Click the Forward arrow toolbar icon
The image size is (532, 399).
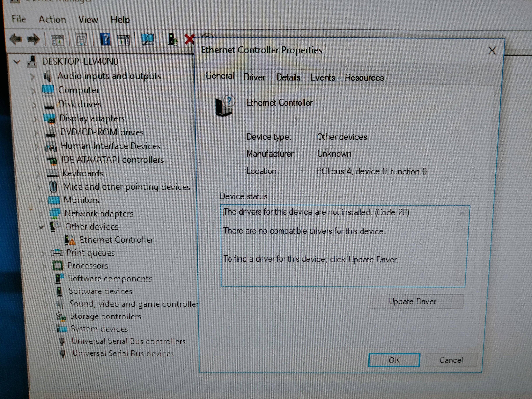click(x=33, y=39)
